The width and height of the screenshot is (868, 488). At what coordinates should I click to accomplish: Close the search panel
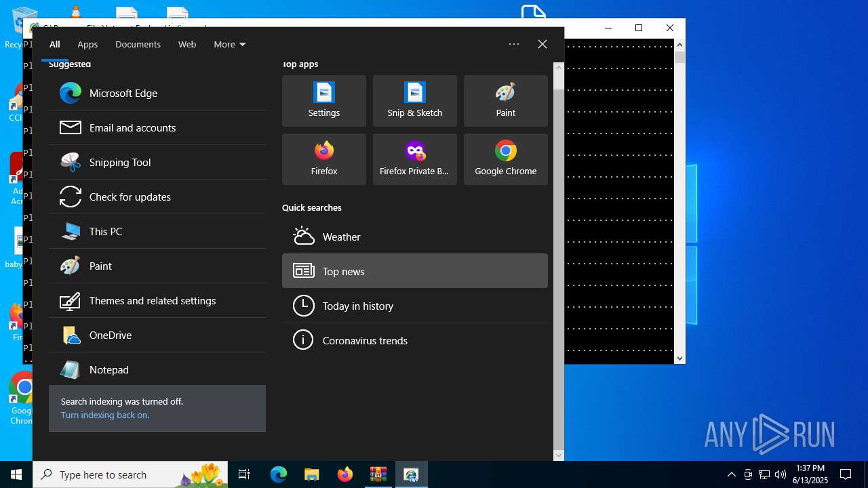tap(542, 44)
